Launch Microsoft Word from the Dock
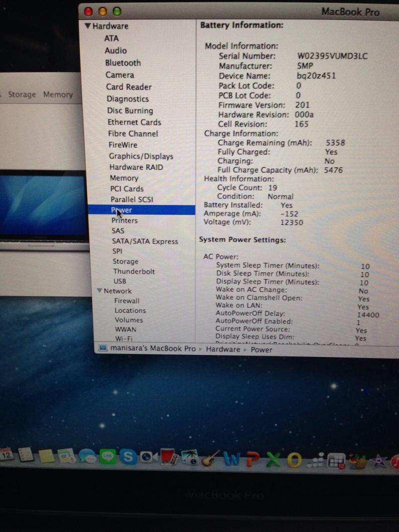The image size is (399, 532). pyautogui.click(x=232, y=459)
